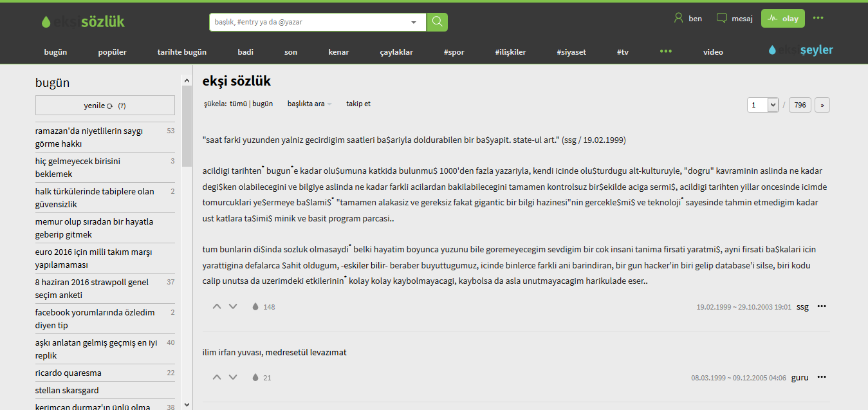This screenshot has height=410, width=868.
Task: Upvote the guru entry
Action: [x=217, y=377]
